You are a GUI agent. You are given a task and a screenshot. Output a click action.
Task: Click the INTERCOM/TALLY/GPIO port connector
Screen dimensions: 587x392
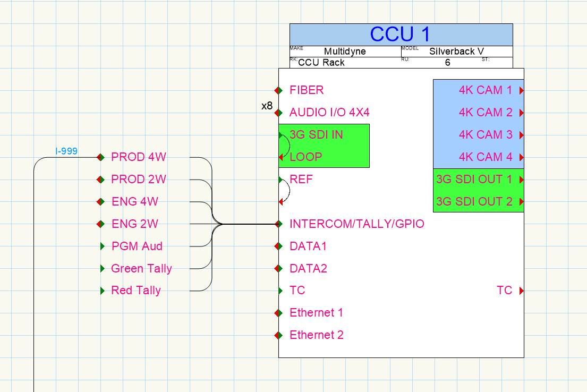tap(278, 224)
